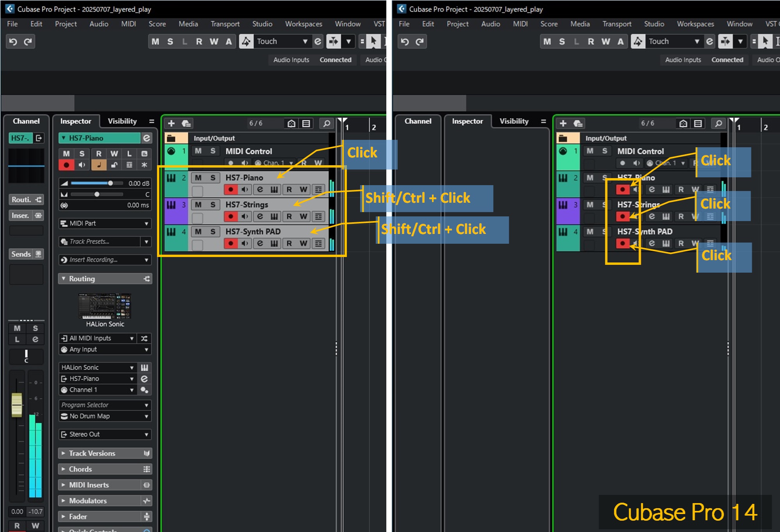Toggle record enable on HS7-Strings, right window
The image size is (780, 532).
click(623, 216)
